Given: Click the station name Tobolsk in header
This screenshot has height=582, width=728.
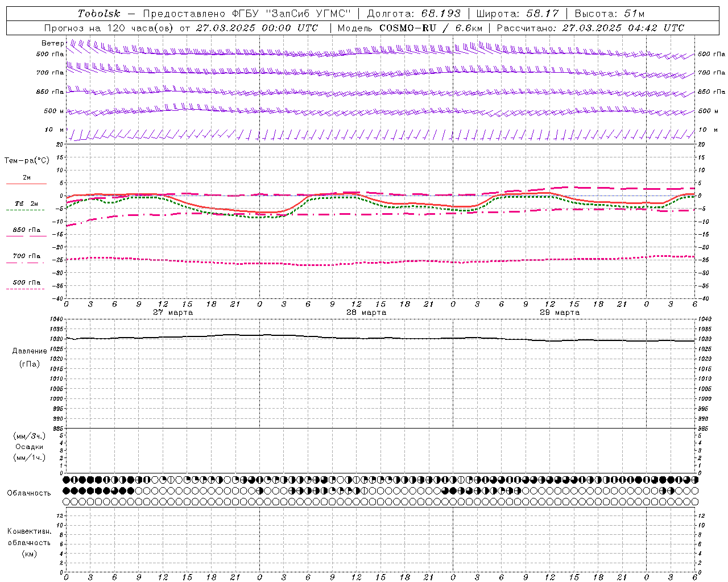Looking at the screenshot, I should (99, 14).
